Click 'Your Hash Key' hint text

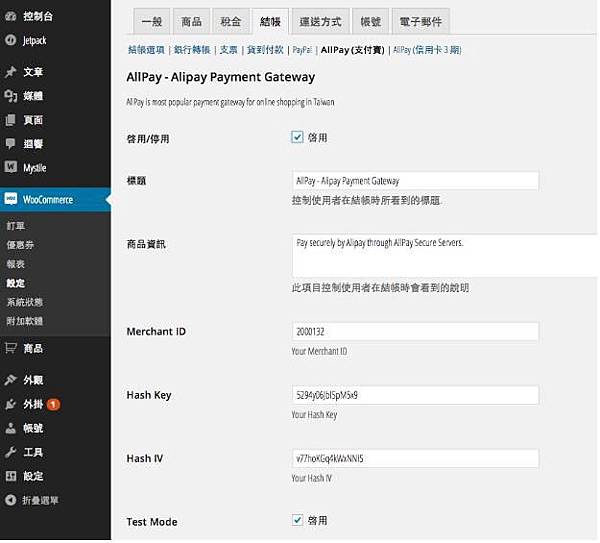(315, 414)
